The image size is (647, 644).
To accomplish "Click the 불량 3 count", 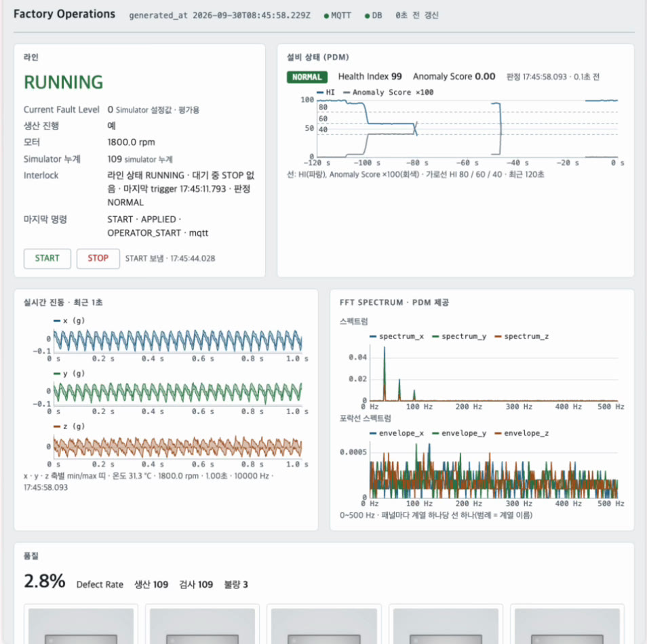I will point(236,584).
